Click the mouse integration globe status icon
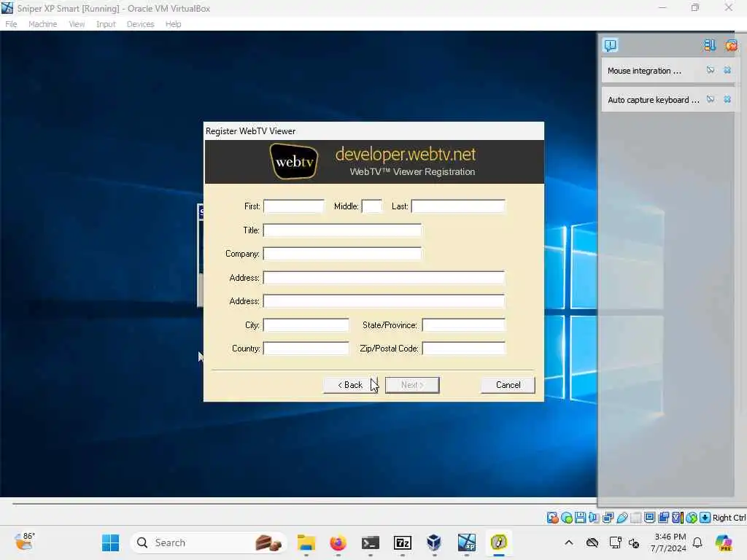 coord(692,518)
